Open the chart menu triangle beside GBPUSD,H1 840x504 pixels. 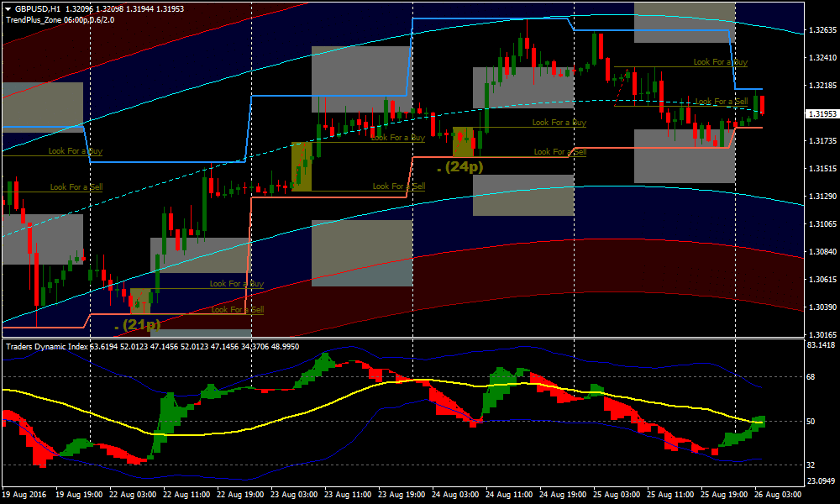pyautogui.click(x=7, y=8)
